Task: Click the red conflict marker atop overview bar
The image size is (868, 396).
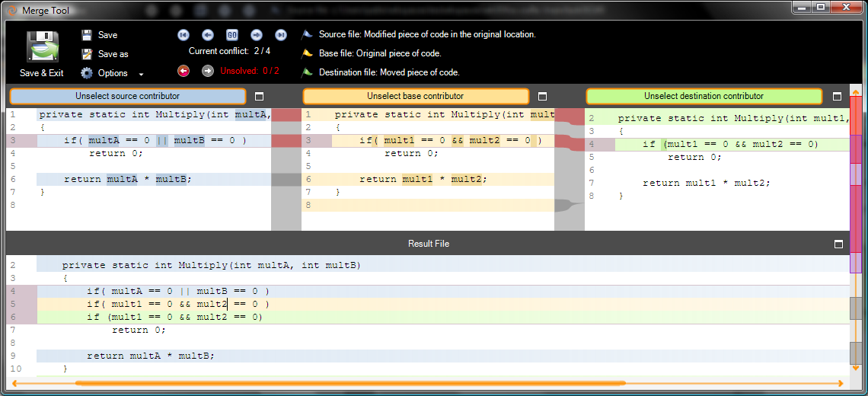Action: [x=856, y=116]
